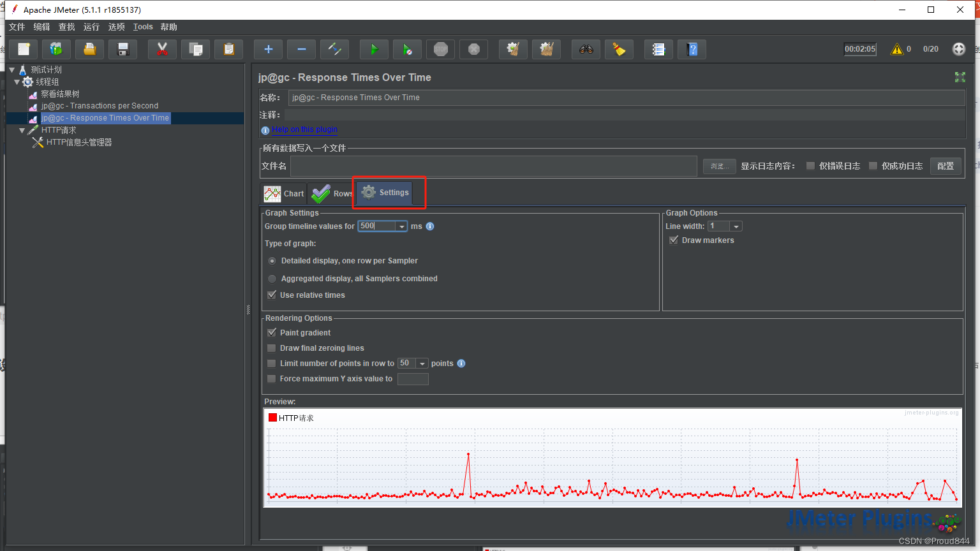Viewport: 980px width, 551px height.
Task: Open Line width dropdown
Action: pos(736,226)
